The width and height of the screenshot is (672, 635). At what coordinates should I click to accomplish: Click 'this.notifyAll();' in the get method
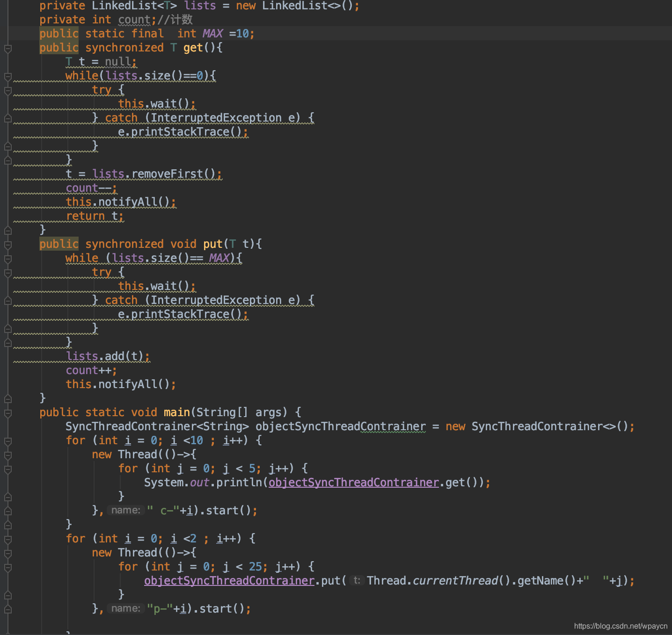pos(121,202)
